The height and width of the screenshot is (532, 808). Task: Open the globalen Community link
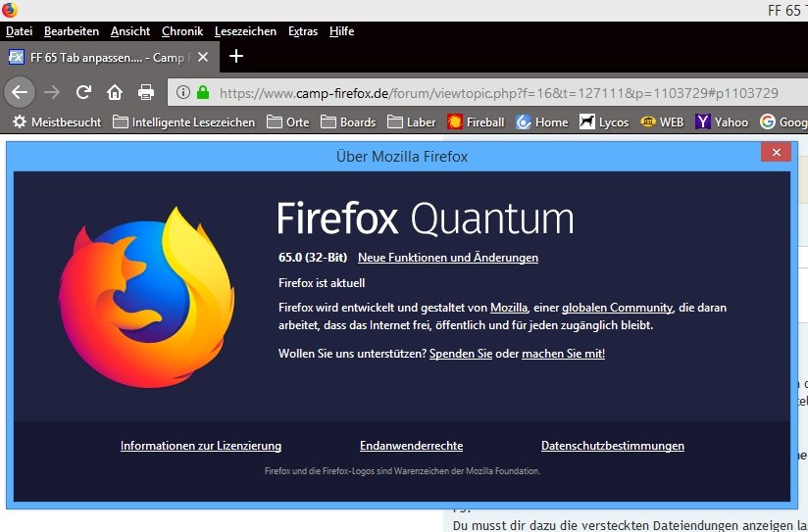pyautogui.click(x=617, y=308)
